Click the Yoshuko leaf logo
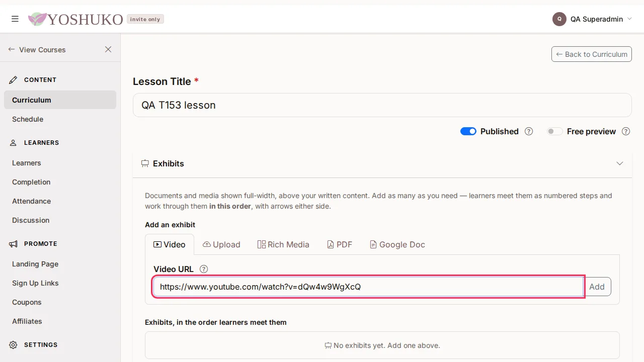This screenshot has width=644, height=362. click(37, 19)
